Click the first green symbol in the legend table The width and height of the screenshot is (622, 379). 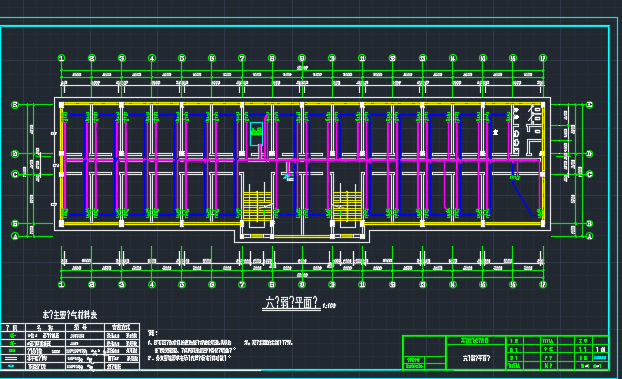(13, 336)
